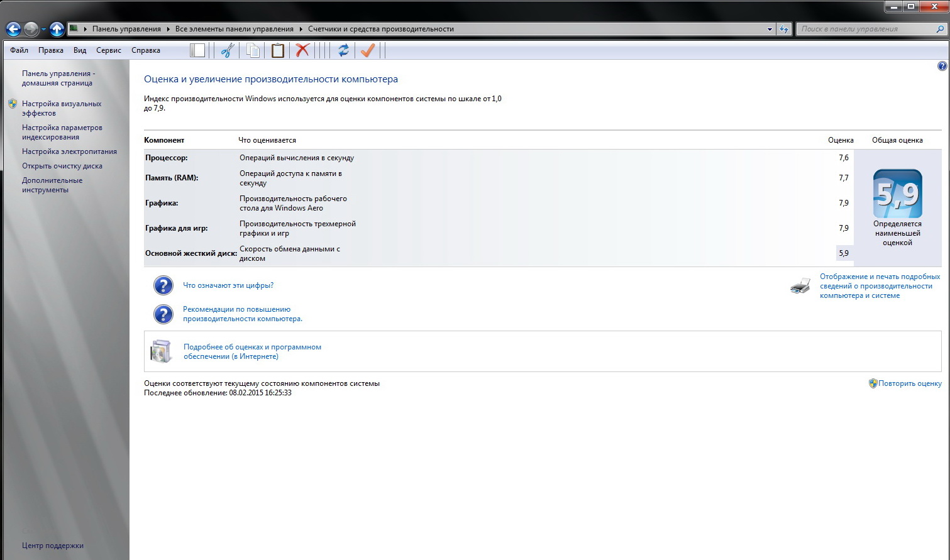Click the scissors Cut toolbar icon
The image size is (950, 560).
coord(228,50)
